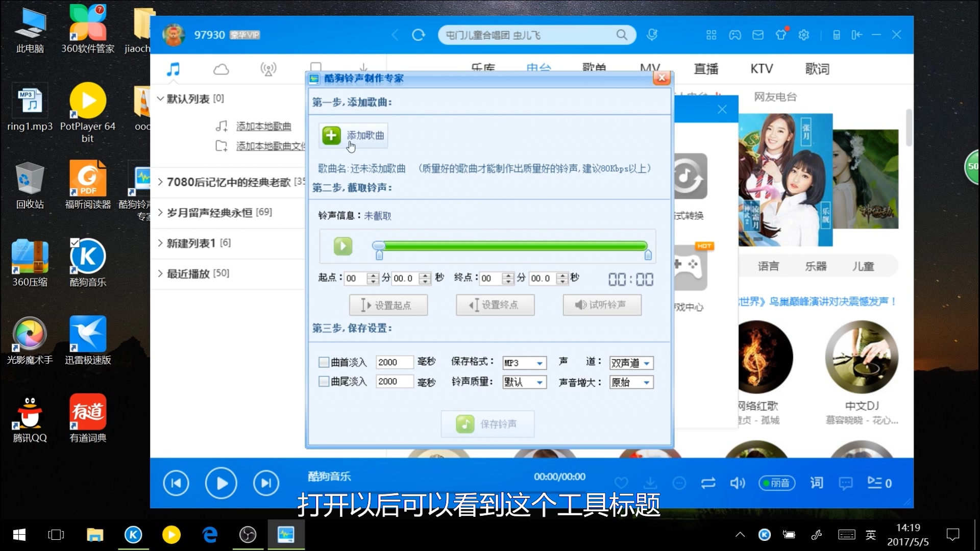Expand 岁月留声经典永恒 playlist
Screen dimensions: 980x551
(x=160, y=212)
